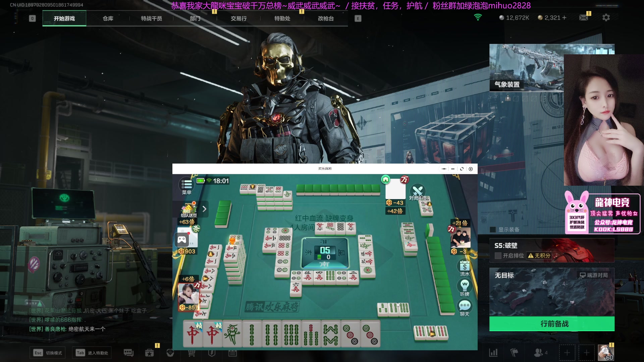Click the 12,672K currency display
Viewport: 644px width, 362px height.
coord(514,18)
